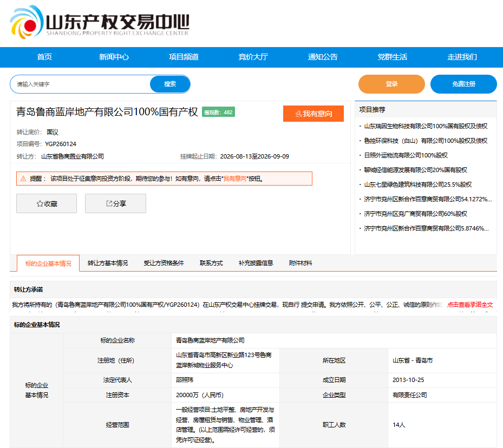
Task: Open 首页 in the navigation bar
Action: point(44,57)
